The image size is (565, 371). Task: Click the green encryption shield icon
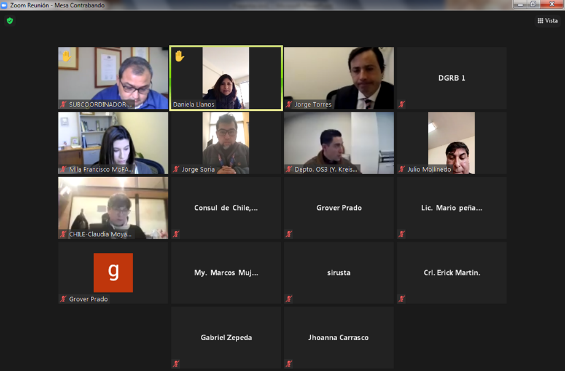tap(10, 21)
